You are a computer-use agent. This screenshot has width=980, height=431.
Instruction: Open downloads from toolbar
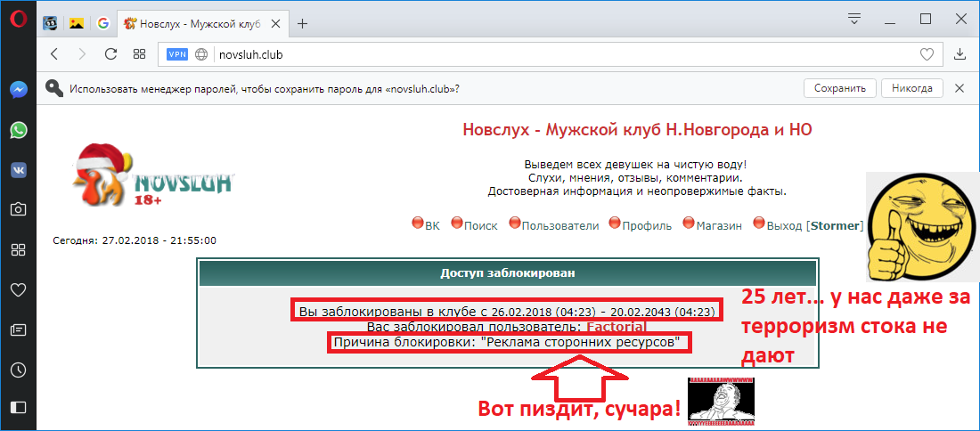coord(960,54)
